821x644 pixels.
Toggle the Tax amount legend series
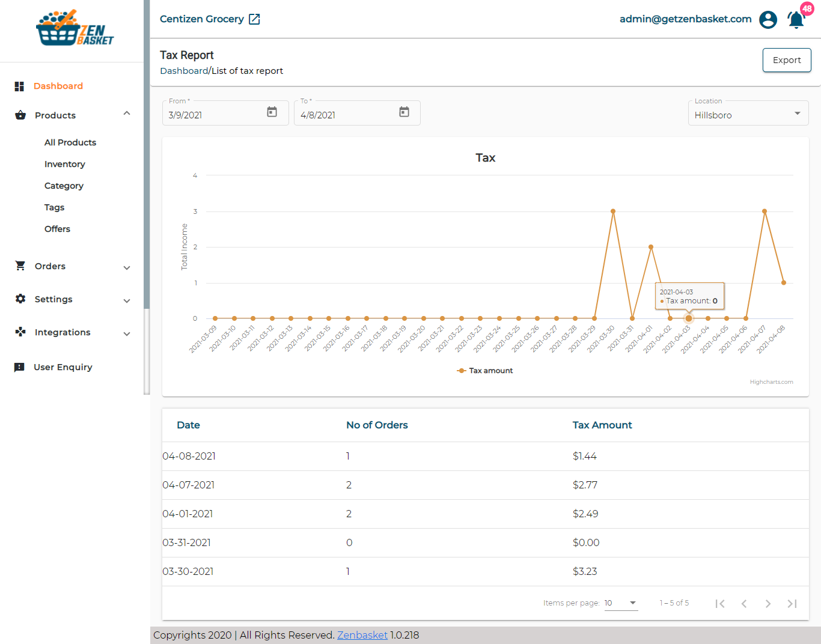485,371
